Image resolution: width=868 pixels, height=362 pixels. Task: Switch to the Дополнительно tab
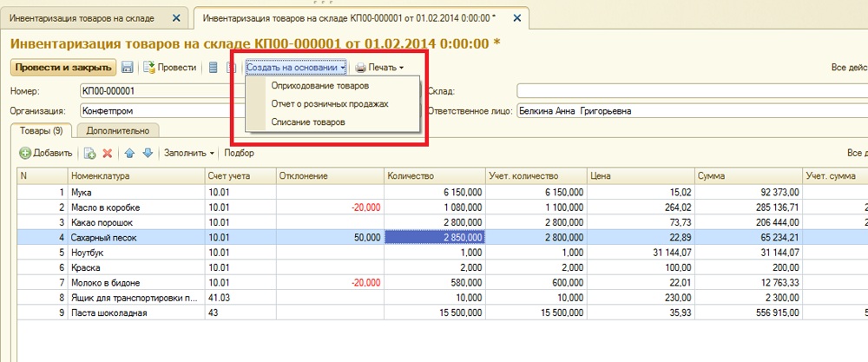(x=117, y=131)
